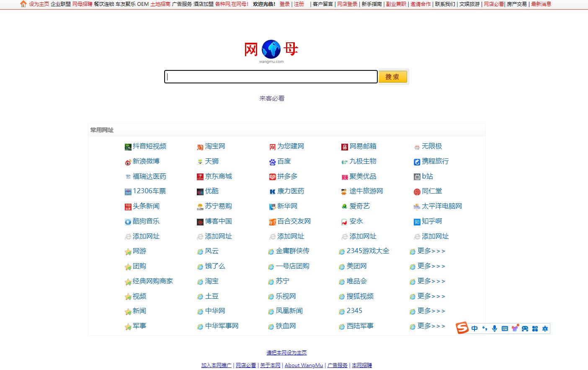Open the 来客必看 link

click(272, 98)
